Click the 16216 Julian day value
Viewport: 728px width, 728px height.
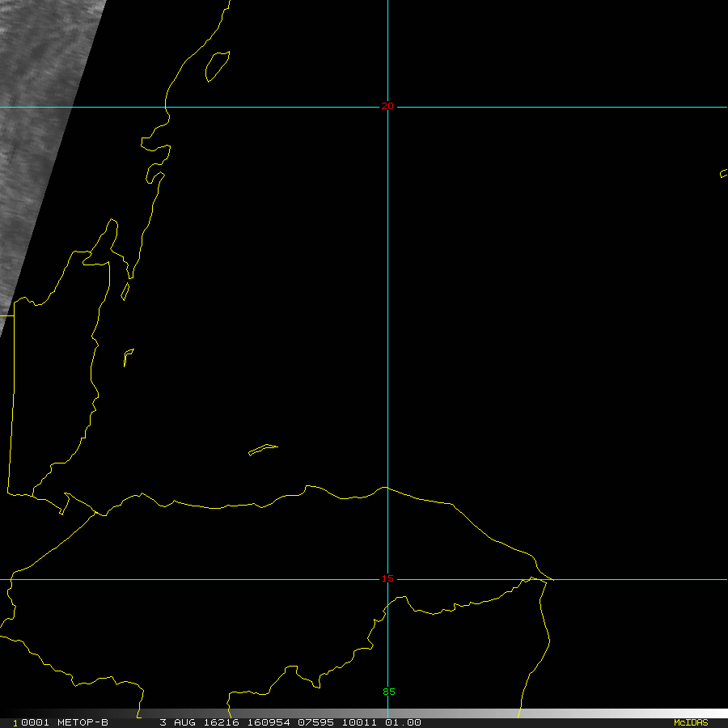click(x=214, y=722)
